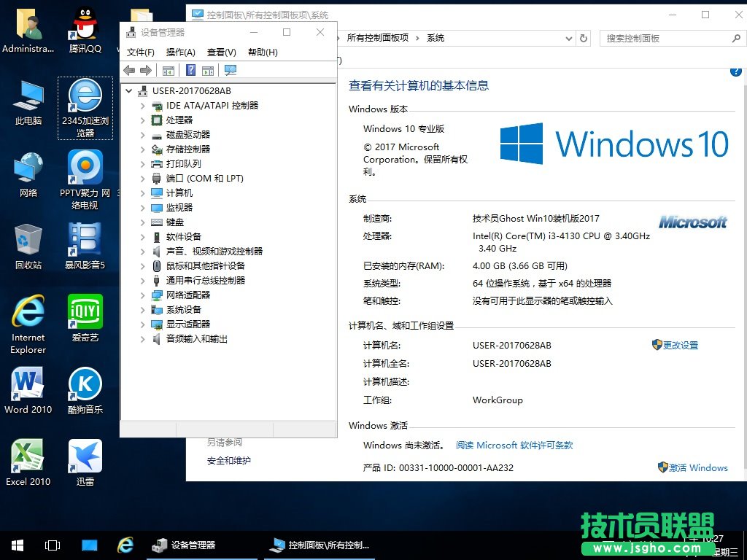Select the Internet Explorer desktop icon
Screen dimensions: 747x560
28,324
